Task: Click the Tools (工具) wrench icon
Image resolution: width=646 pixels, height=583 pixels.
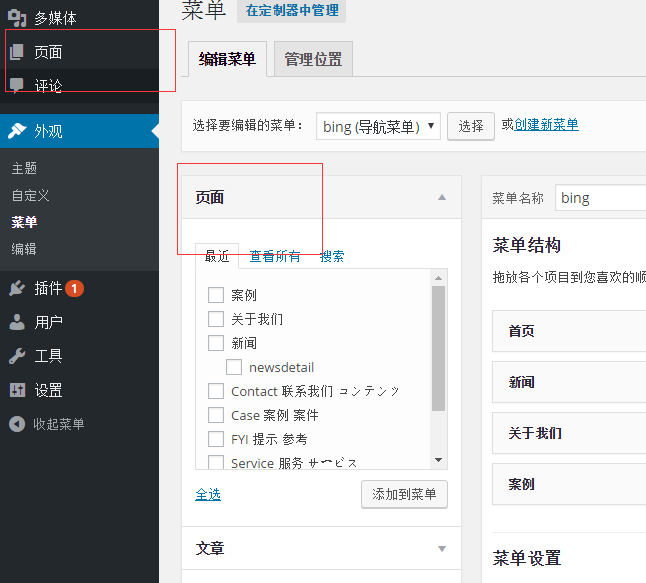Action: (x=17, y=356)
